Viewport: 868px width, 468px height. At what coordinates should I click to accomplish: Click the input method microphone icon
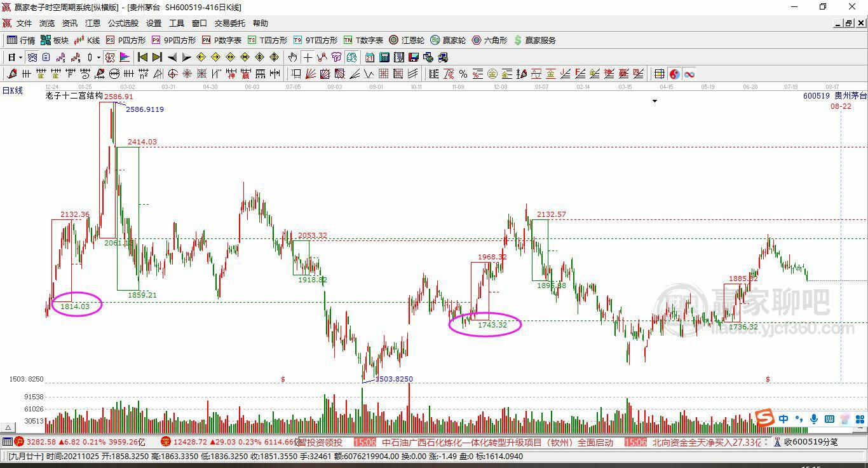click(x=814, y=419)
